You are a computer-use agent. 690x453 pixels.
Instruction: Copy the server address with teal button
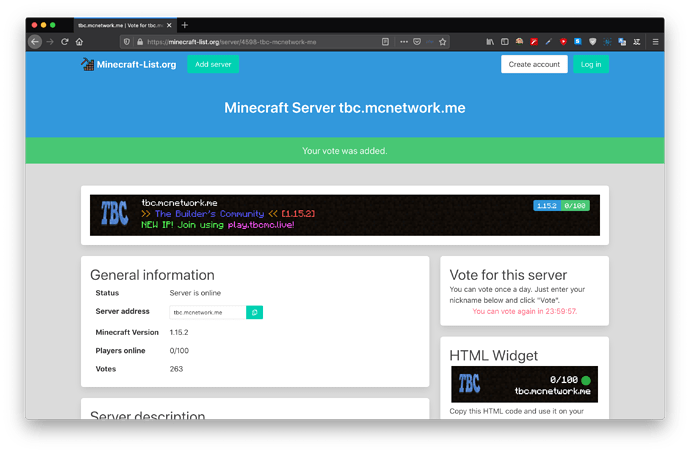(254, 312)
